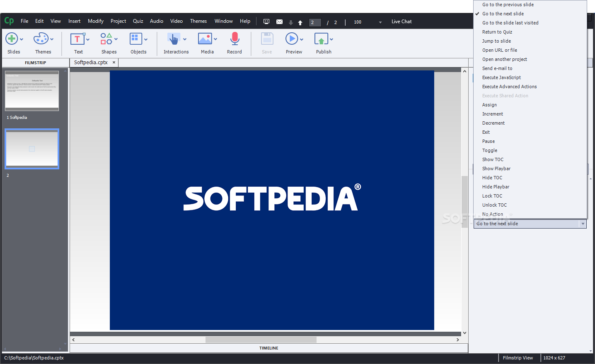Screen dimensions: 595x364
Task: Open the Shapes tool icon
Action: (x=106, y=39)
